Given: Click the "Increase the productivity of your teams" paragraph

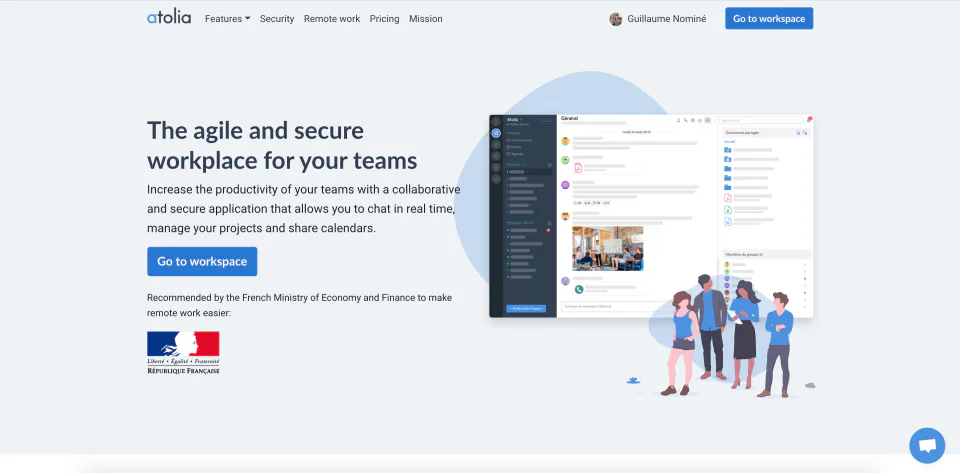Looking at the screenshot, I should [304, 209].
